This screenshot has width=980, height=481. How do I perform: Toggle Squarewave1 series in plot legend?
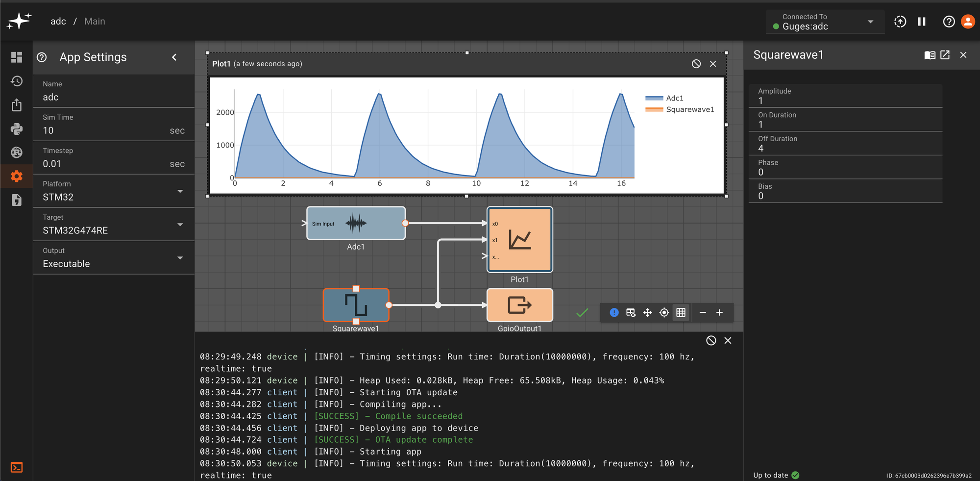[x=689, y=109]
